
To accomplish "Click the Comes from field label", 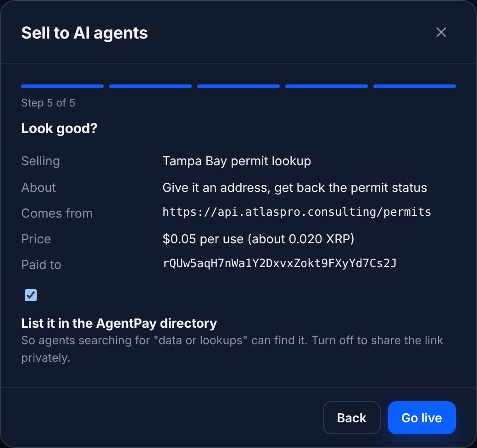I will [x=57, y=213].
